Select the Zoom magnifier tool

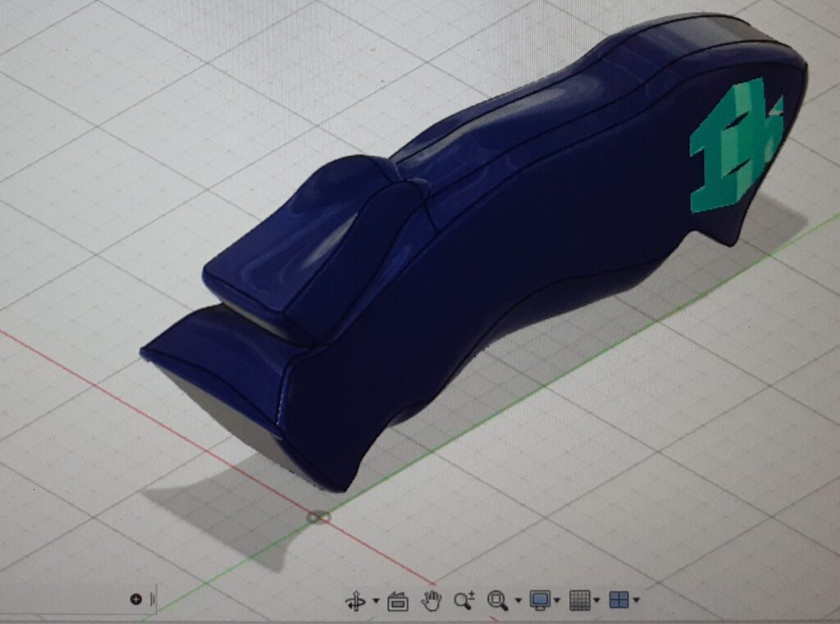click(464, 601)
